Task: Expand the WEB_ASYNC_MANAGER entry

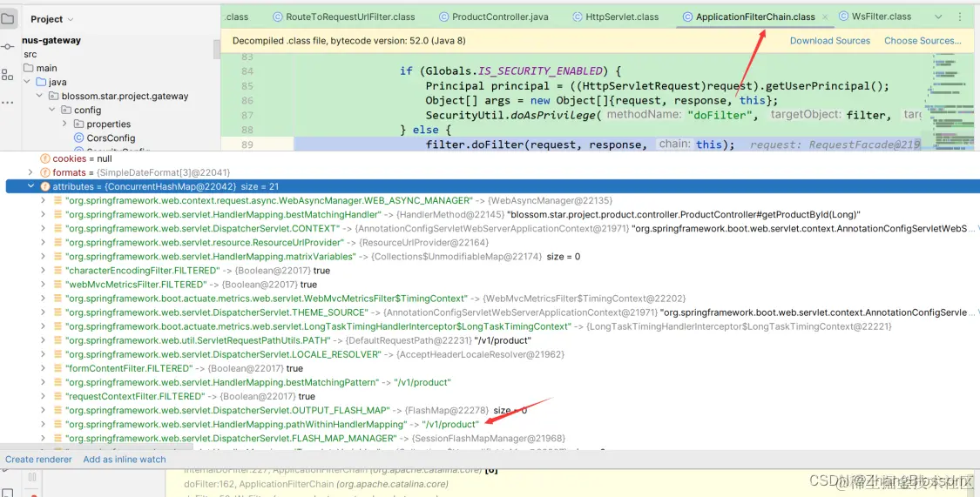Action: click(x=43, y=200)
